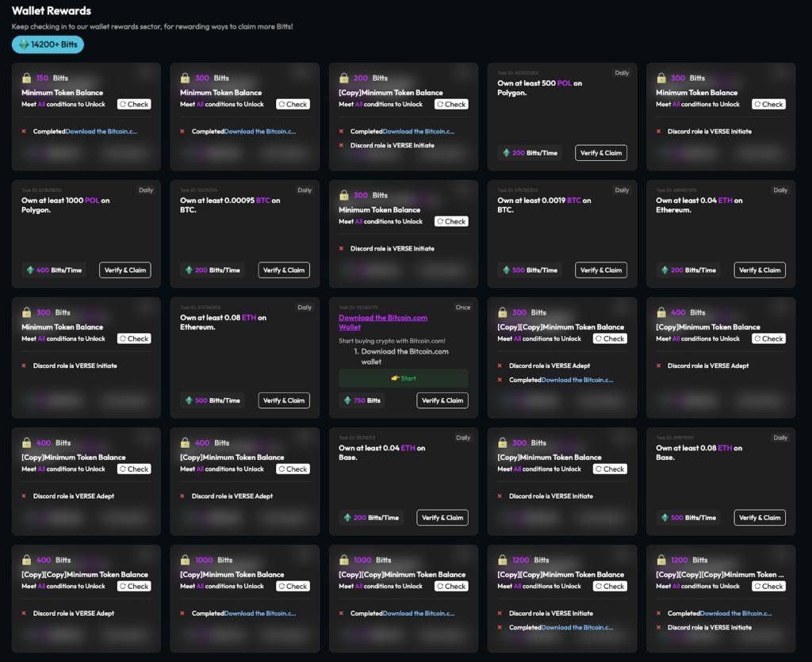Verify & Claim the 0.00095 BTC task
812x662 pixels.
coord(284,270)
